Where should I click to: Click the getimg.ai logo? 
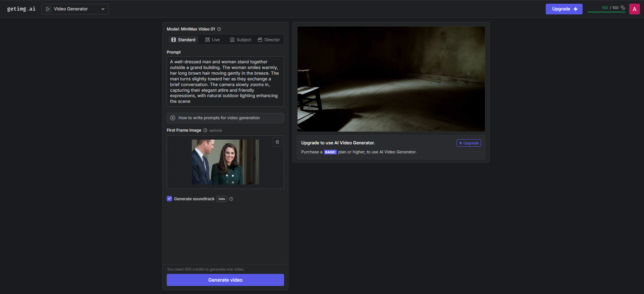point(21,9)
